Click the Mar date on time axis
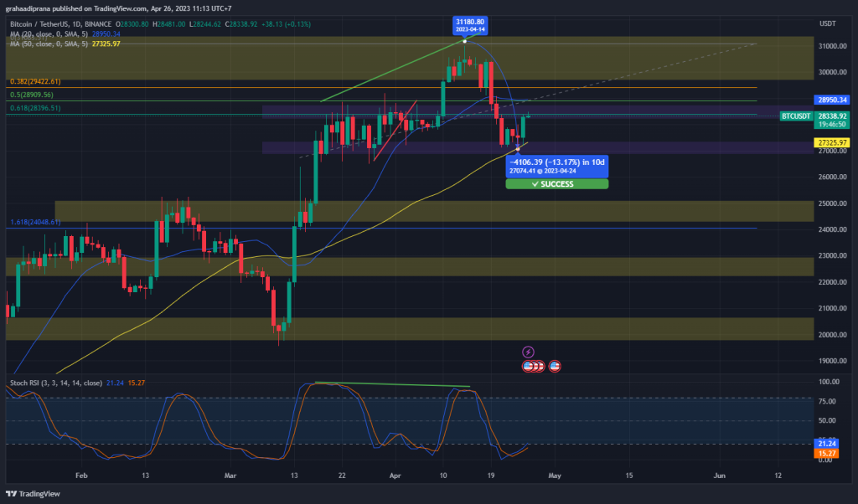Viewport: 858px width, 504px height. coord(230,476)
